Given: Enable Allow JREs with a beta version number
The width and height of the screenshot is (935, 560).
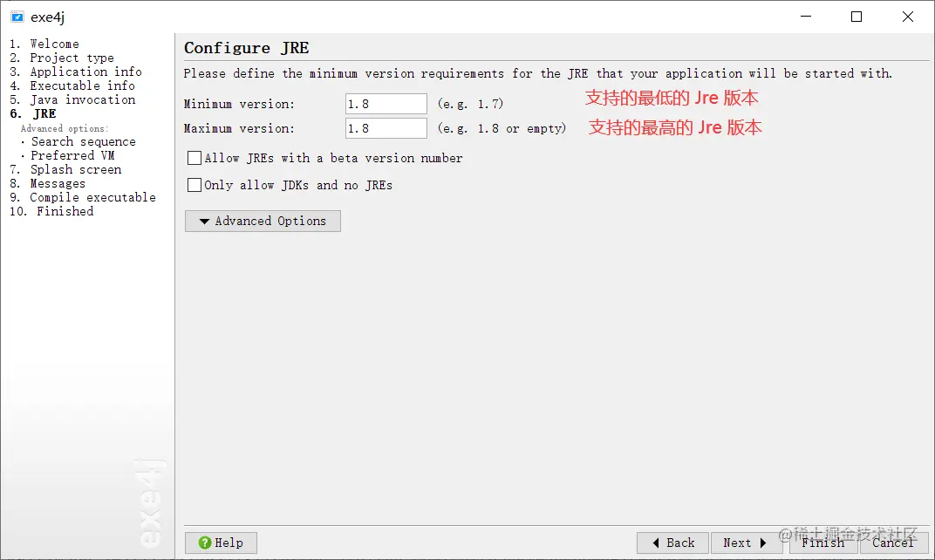Looking at the screenshot, I should (195, 158).
